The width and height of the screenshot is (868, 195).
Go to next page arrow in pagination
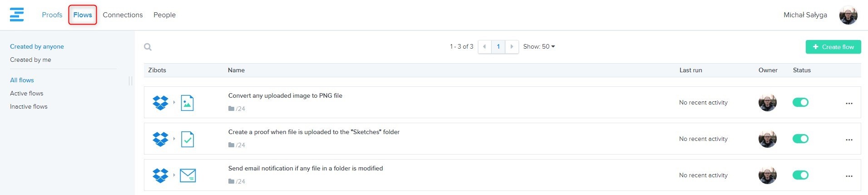pos(512,46)
